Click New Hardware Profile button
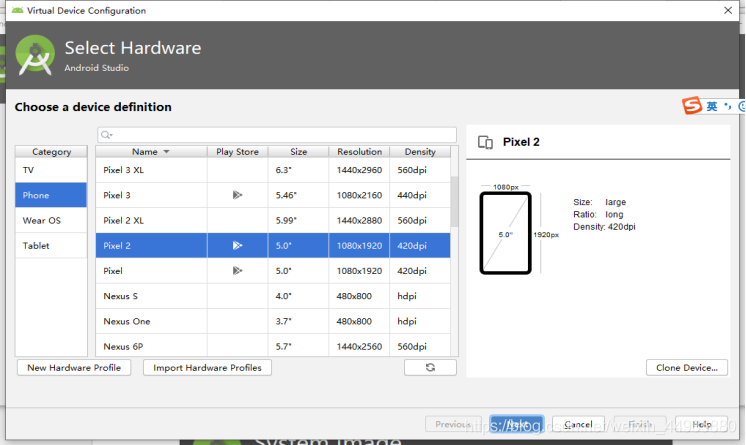 (74, 367)
